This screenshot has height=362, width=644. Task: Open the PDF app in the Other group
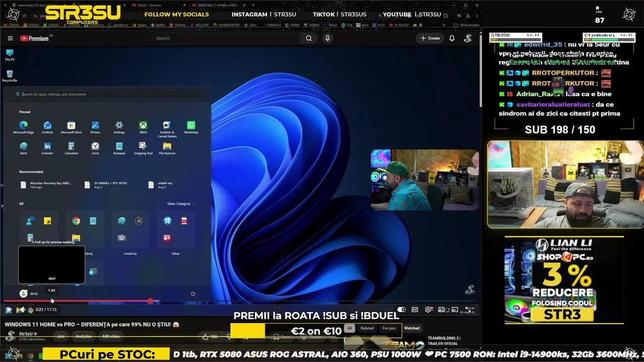pyautogui.click(x=184, y=221)
